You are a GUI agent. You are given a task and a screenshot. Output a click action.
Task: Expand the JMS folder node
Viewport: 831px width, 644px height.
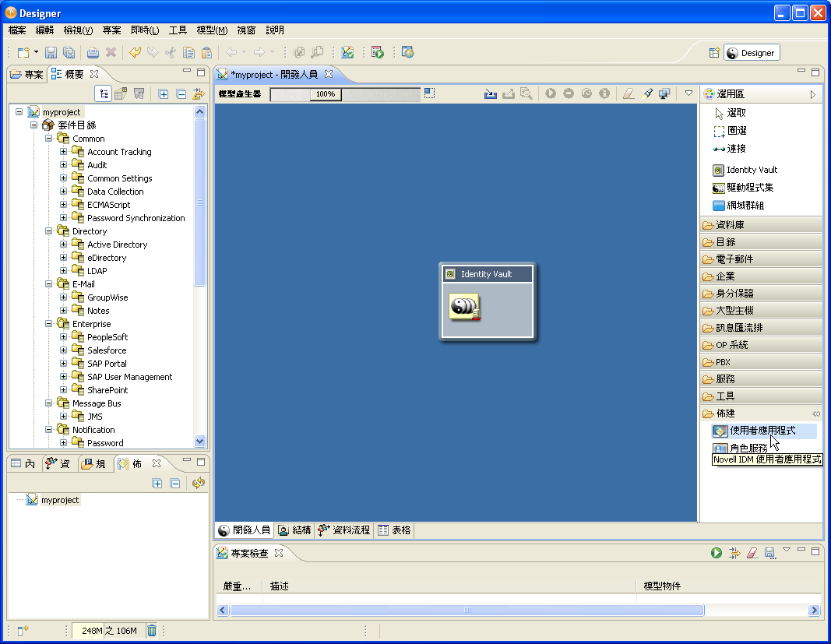pyautogui.click(x=64, y=417)
